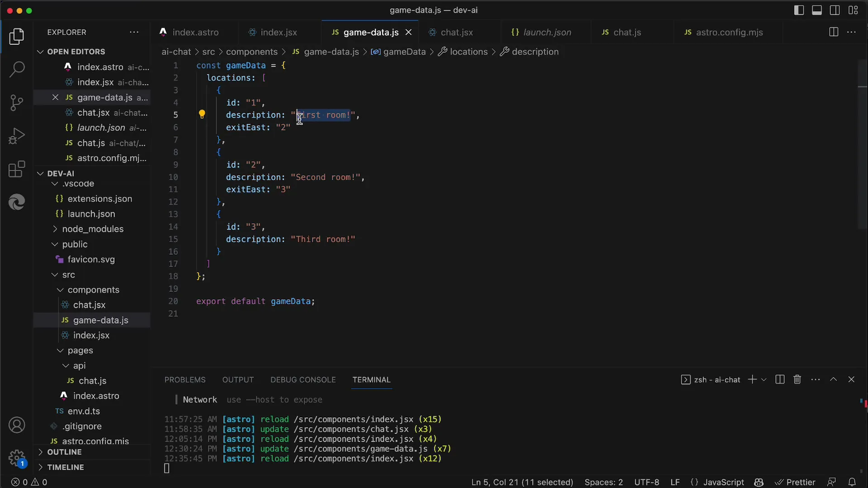Open the launch profile dropdown beside new terminal

click(x=764, y=379)
